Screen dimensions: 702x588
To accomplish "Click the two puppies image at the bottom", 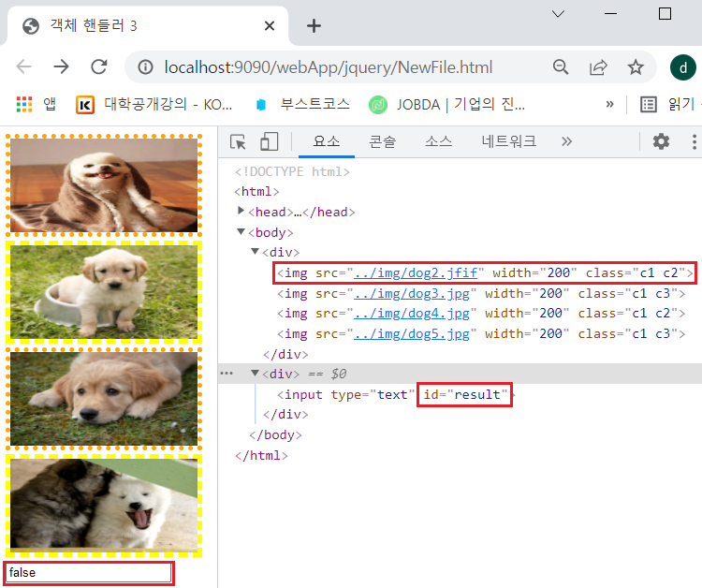I will click(x=104, y=506).
